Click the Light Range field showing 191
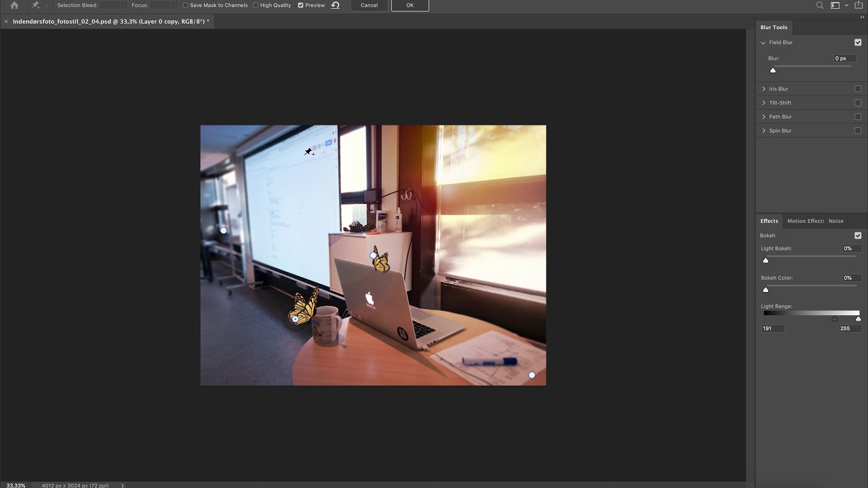The width and height of the screenshot is (868, 488). pyautogui.click(x=772, y=329)
